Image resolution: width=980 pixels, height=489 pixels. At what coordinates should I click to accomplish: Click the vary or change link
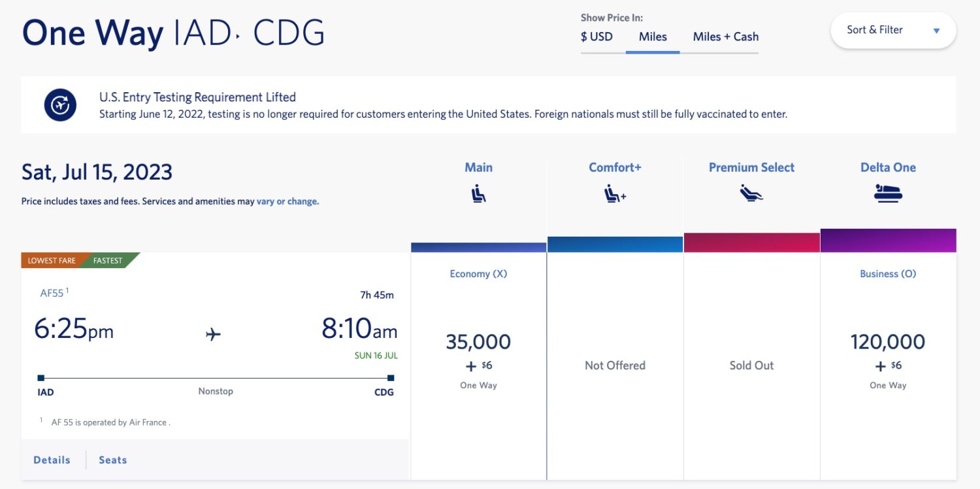[287, 201]
